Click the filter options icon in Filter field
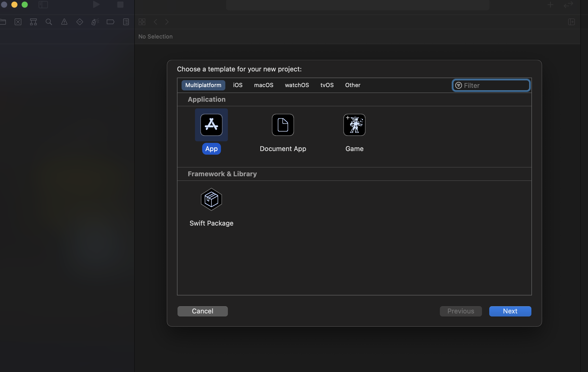Viewport: 588px width, 372px height. coord(458,85)
